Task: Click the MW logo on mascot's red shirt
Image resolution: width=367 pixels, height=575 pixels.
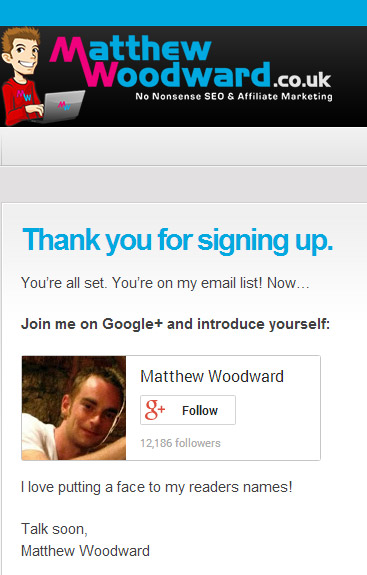Action: tap(24, 96)
